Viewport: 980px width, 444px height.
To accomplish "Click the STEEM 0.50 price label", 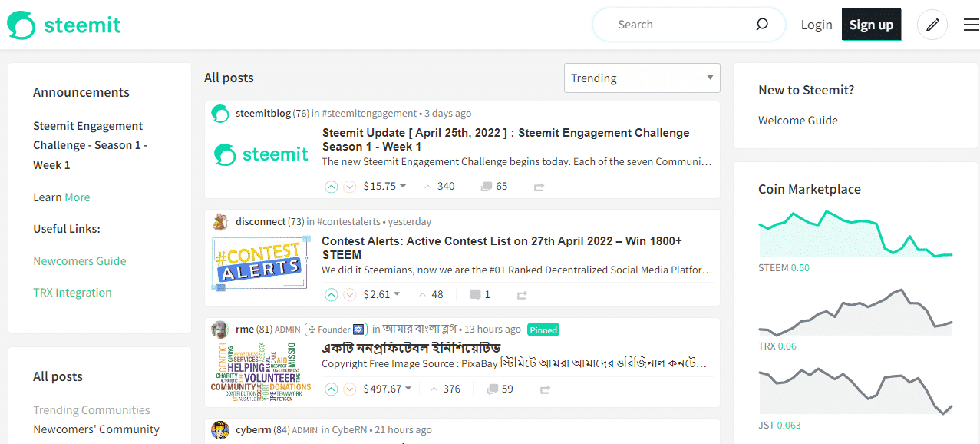I will point(784,268).
